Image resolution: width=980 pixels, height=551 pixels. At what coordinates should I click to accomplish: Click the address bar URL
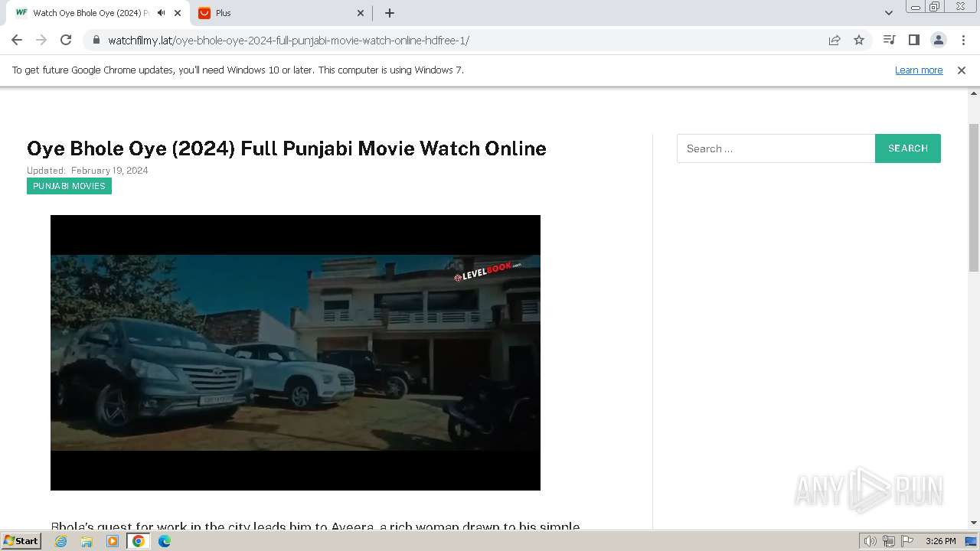[x=288, y=40]
